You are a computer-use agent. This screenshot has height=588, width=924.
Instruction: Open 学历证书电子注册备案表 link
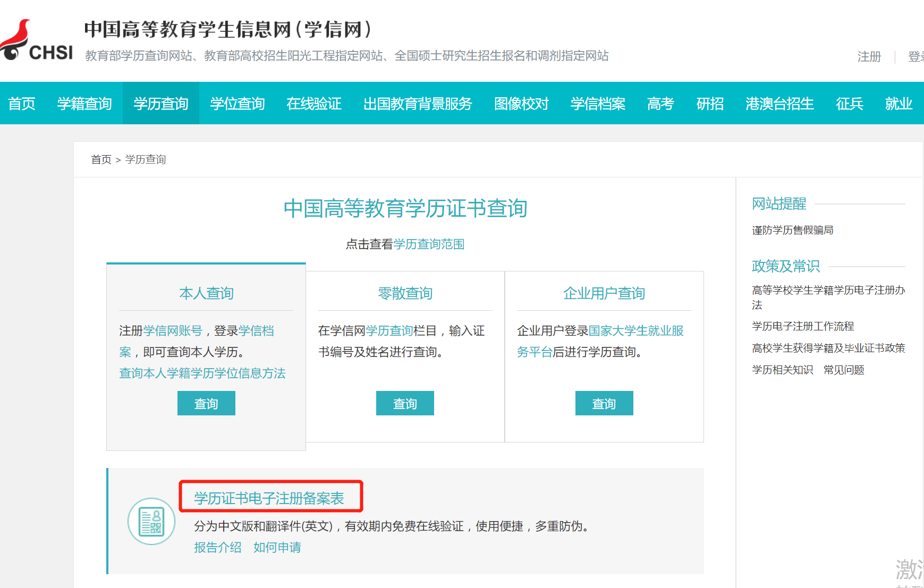pos(269,498)
